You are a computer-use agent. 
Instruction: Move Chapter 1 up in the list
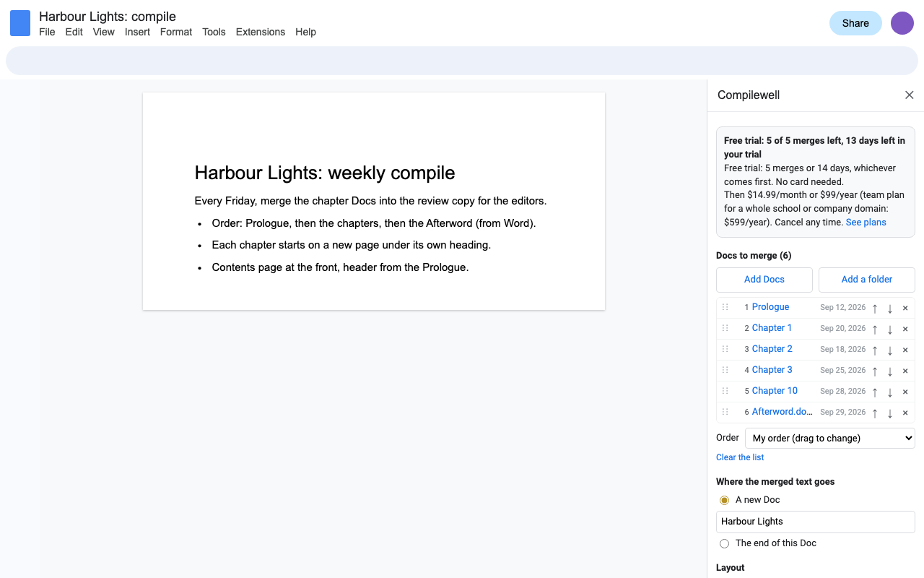tap(875, 329)
